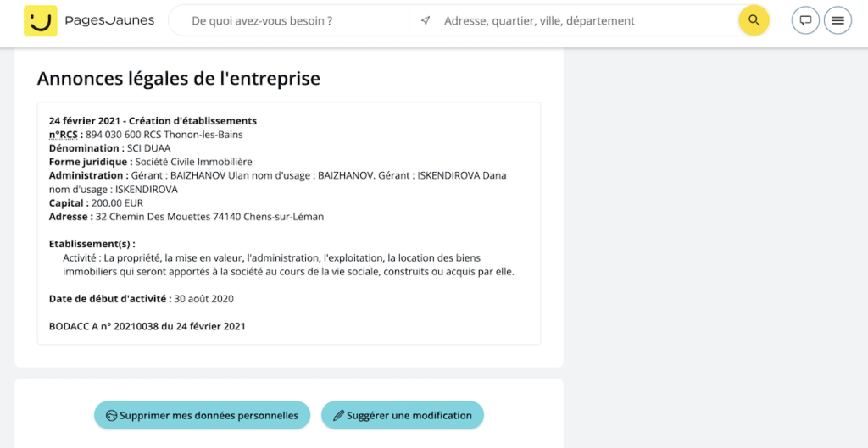Click the underlined 'n°RCS' abbreviation
Screen dimensions: 868x448
click(x=64, y=134)
